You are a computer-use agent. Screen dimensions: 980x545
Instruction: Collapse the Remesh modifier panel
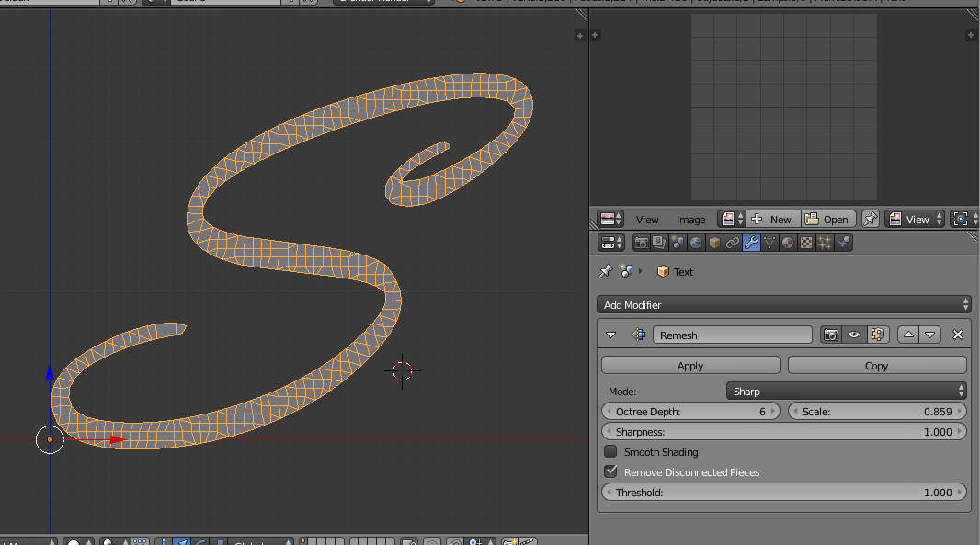point(610,335)
